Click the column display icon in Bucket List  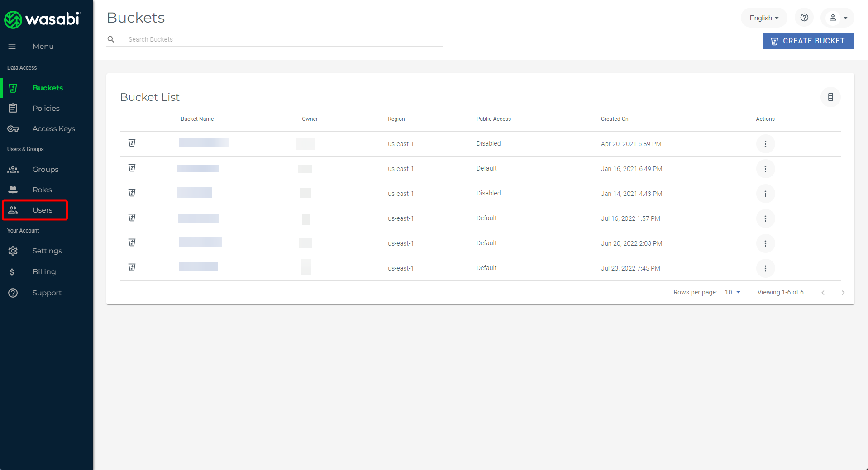pos(830,97)
